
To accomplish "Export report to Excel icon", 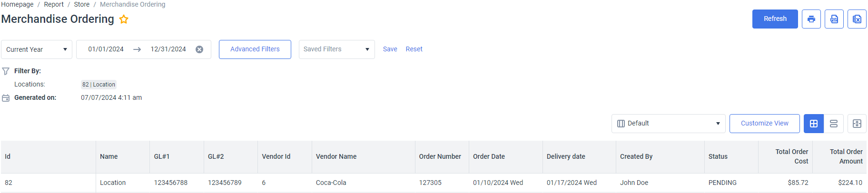I will [x=857, y=19].
